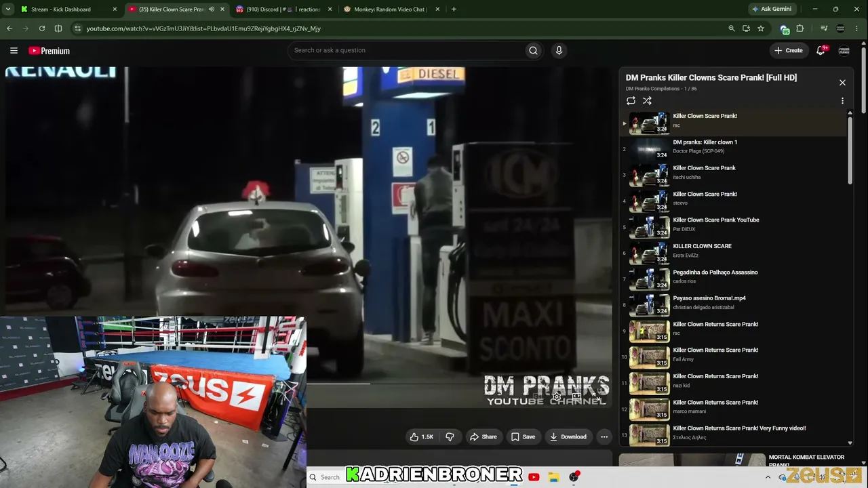Open DM Pranks Compilations playlist link

coord(652,89)
